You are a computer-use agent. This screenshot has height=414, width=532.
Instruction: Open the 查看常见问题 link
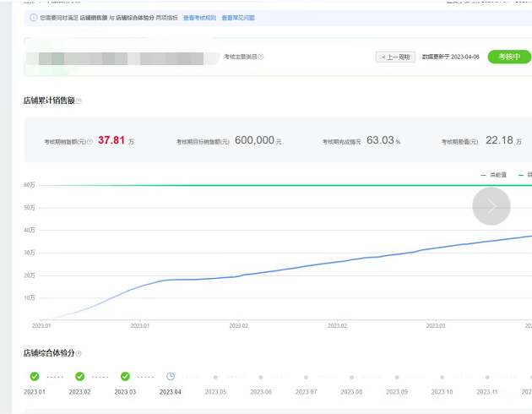238,17
